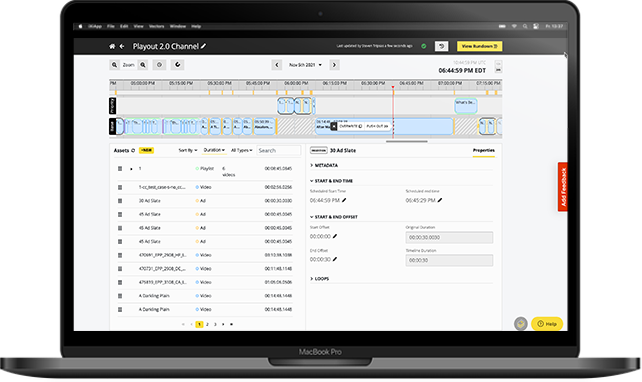
Task: Switch to the Properties tab
Action: (484, 150)
